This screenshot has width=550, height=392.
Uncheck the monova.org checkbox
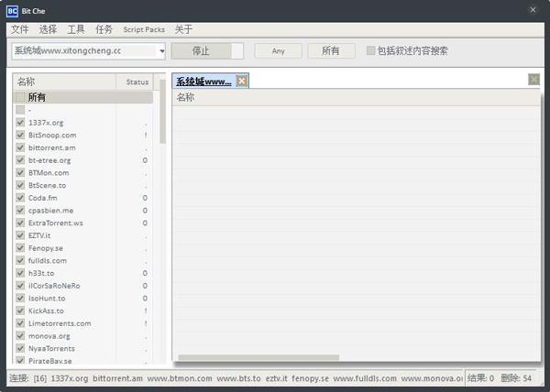coord(20,336)
